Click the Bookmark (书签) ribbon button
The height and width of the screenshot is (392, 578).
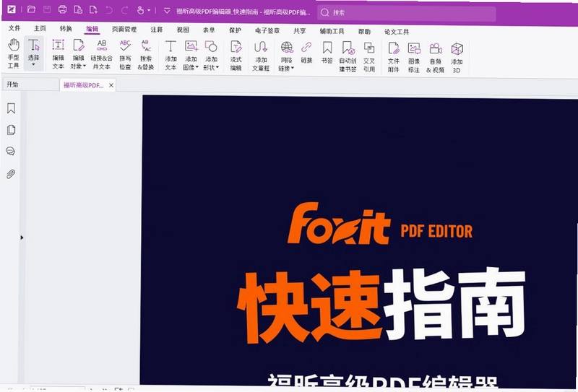click(327, 52)
